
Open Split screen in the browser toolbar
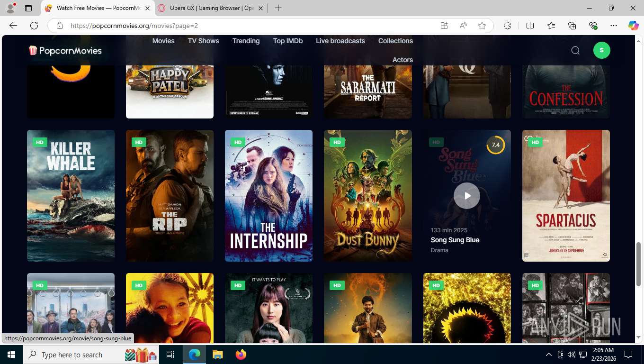(530, 26)
